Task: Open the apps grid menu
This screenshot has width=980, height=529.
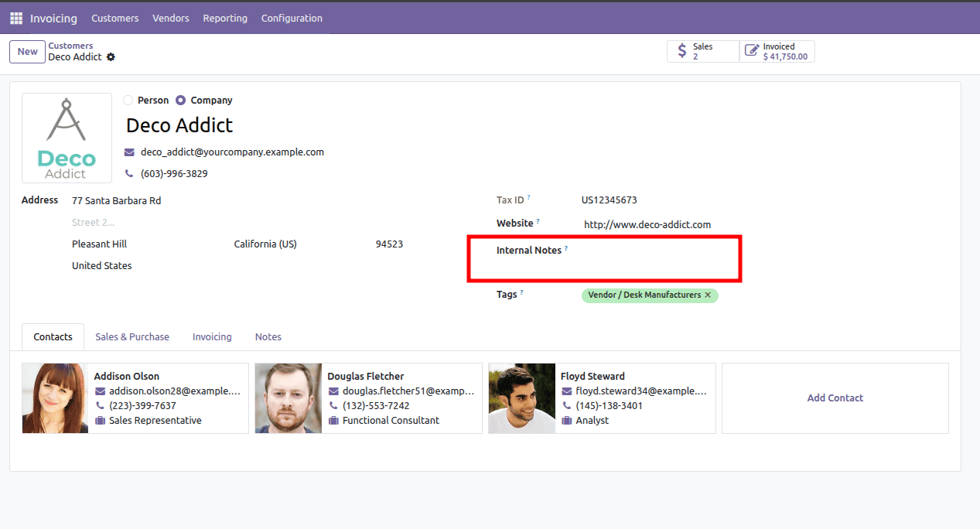Action: click(15, 18)
